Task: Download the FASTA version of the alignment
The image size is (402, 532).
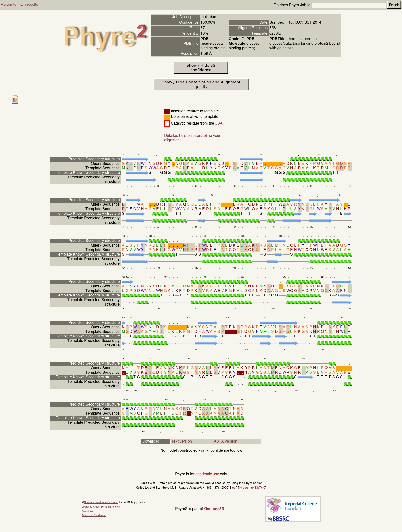Action: (x=224, y=441)
